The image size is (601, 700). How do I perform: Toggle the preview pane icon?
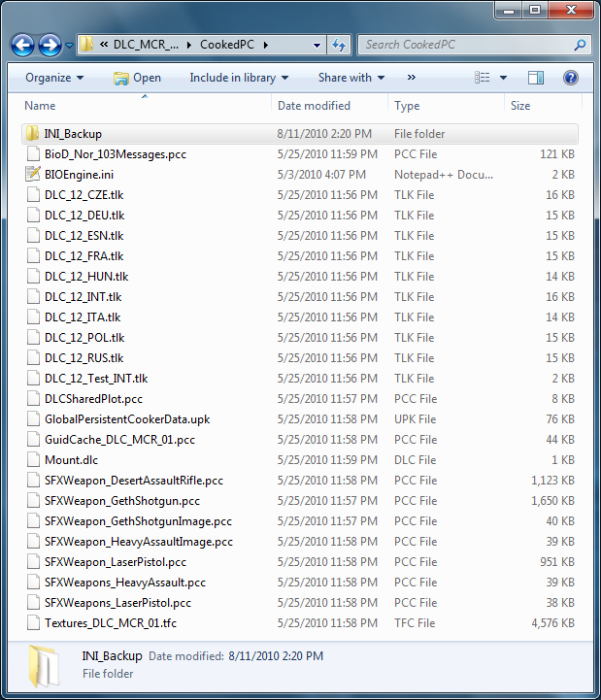click(x=536, y=78)
